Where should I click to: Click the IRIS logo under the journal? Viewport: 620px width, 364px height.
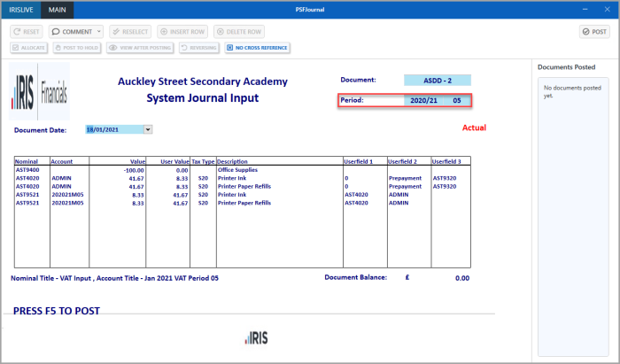click(257, 338)
